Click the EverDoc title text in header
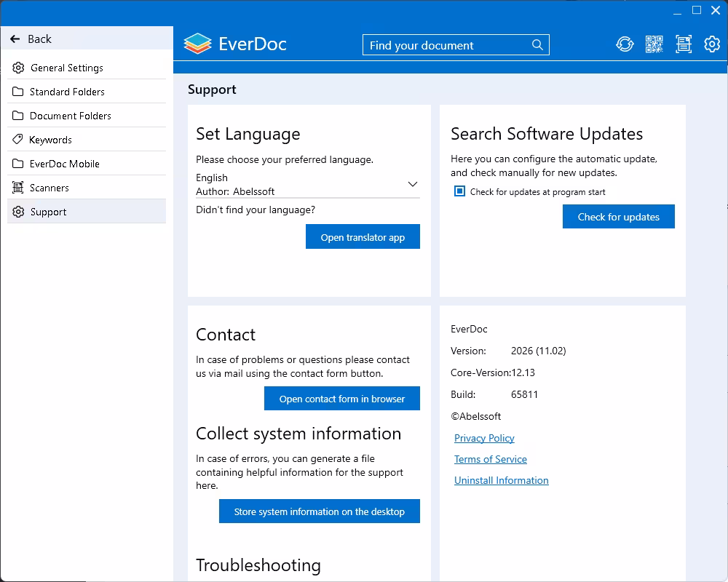 [253, 44]
